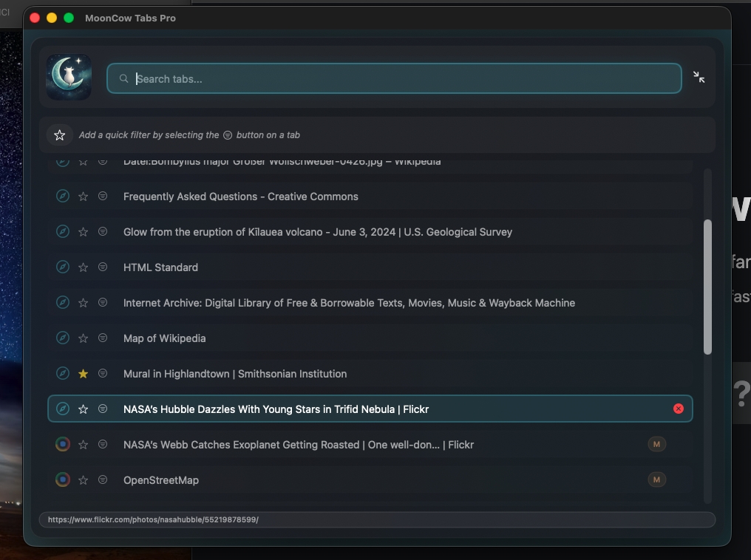This screenshot has width=751, height=560.
Task: Add quick filter from Internet Archive tab
Action: (103, 302)
